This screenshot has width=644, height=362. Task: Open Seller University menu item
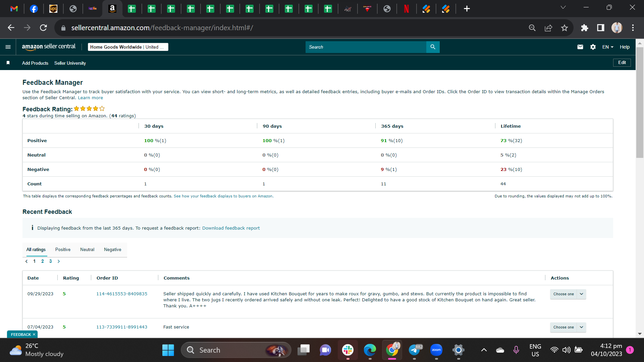(70, 63)
